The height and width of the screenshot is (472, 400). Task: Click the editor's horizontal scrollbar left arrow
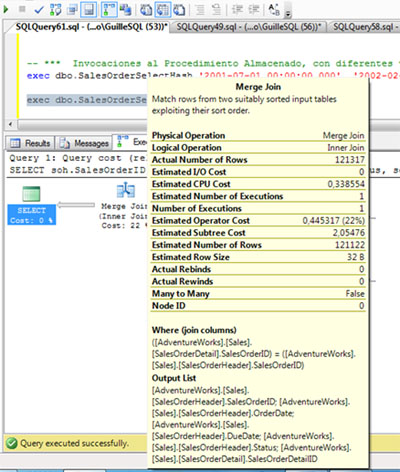tap(11, 124)
